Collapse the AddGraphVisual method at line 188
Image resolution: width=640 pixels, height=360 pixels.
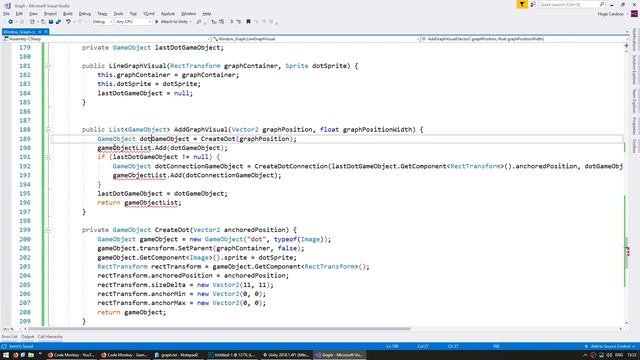tap(48, 129)
